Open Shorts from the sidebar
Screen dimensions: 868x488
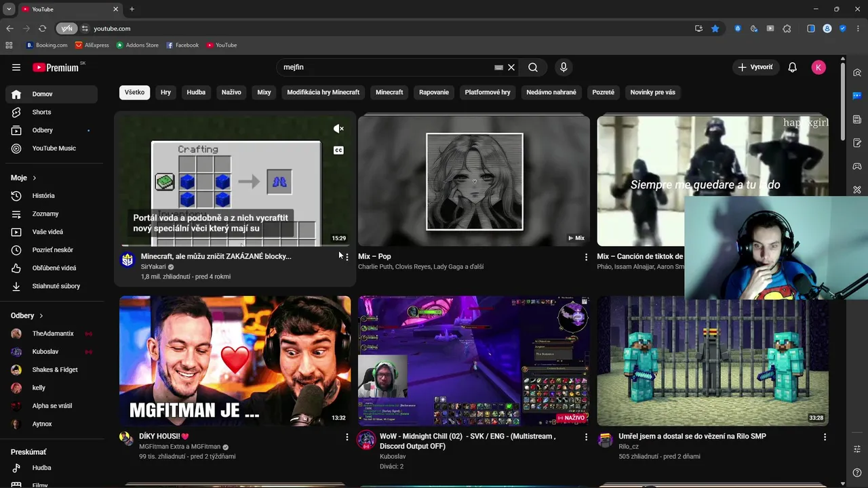pyautogui.click(x=52, y=112)
